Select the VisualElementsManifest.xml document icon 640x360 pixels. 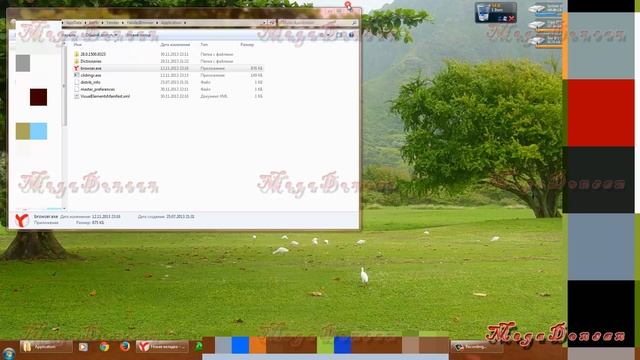coord(76,96)
